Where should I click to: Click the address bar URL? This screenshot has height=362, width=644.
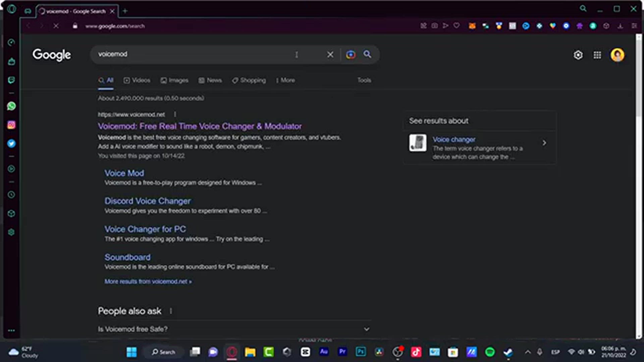point(115,26)
